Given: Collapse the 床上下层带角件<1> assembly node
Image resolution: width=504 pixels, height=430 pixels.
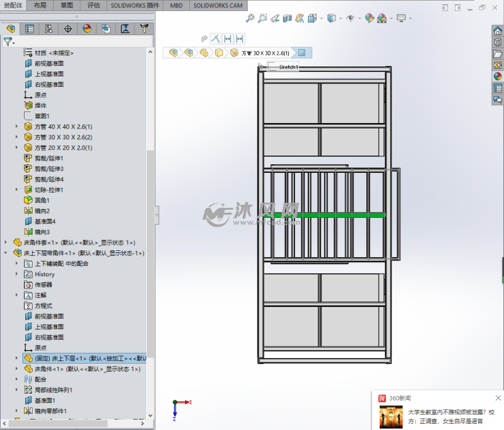Looking at the screenshot, I should click(6, 253).
